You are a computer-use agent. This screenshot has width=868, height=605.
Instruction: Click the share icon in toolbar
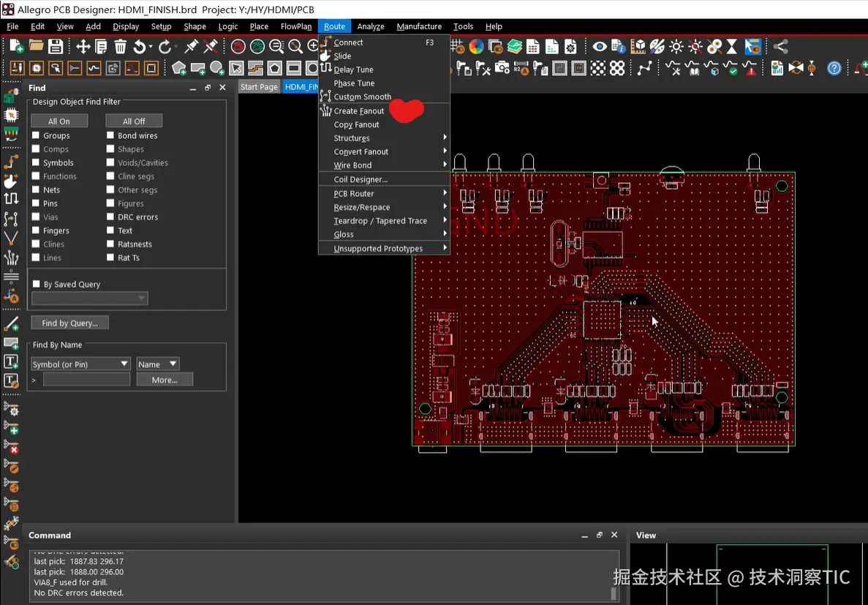(781, 47)
